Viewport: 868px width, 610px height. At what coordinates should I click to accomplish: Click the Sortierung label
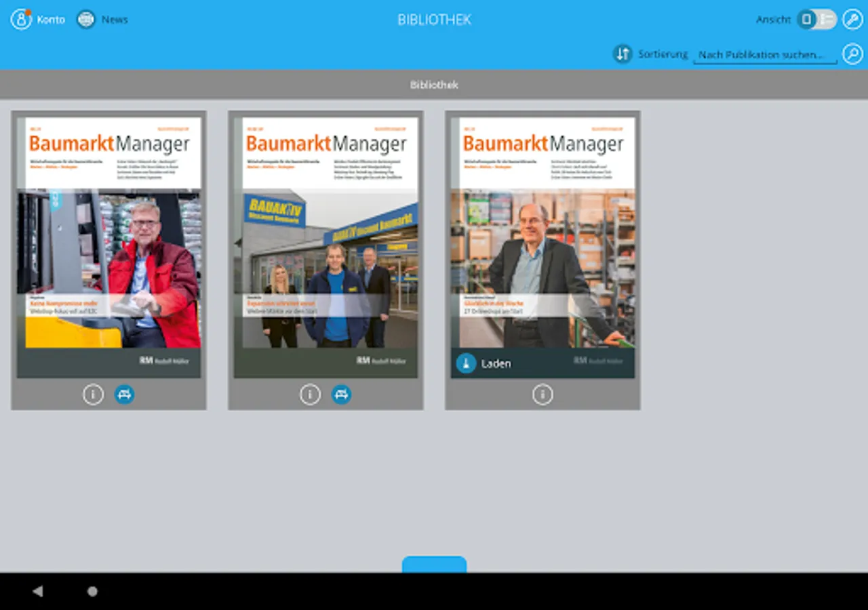pos(663,54)
